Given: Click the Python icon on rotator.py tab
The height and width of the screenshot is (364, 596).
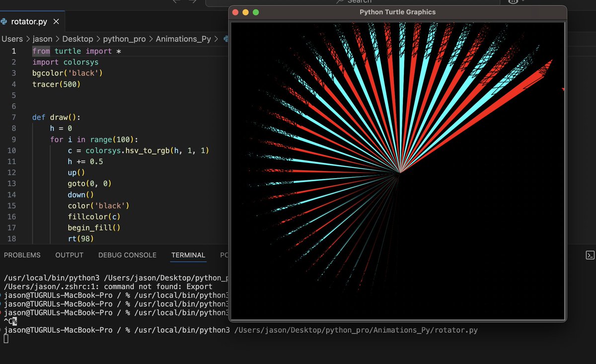Looking at the screenshot, I should click(x=4, y=22).
